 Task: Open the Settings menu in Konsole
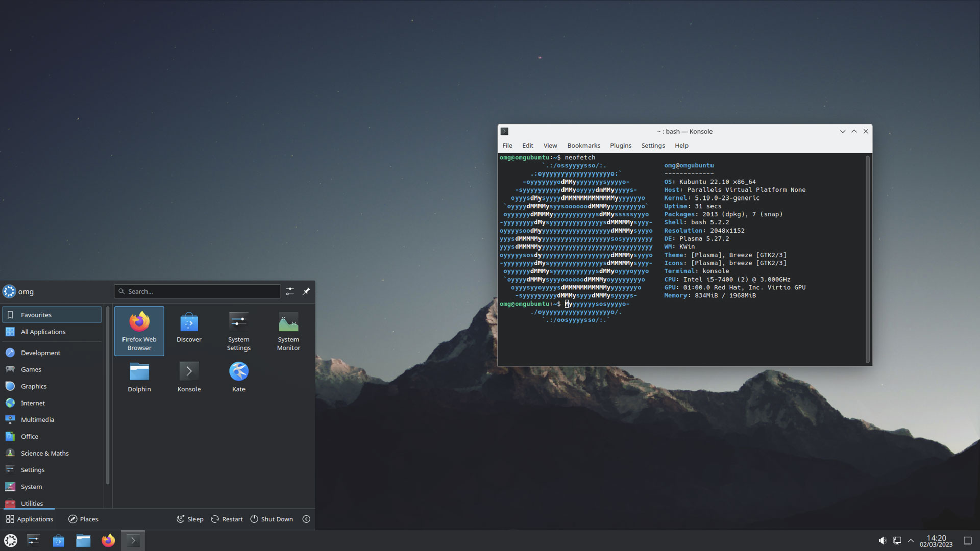[653, 145]
